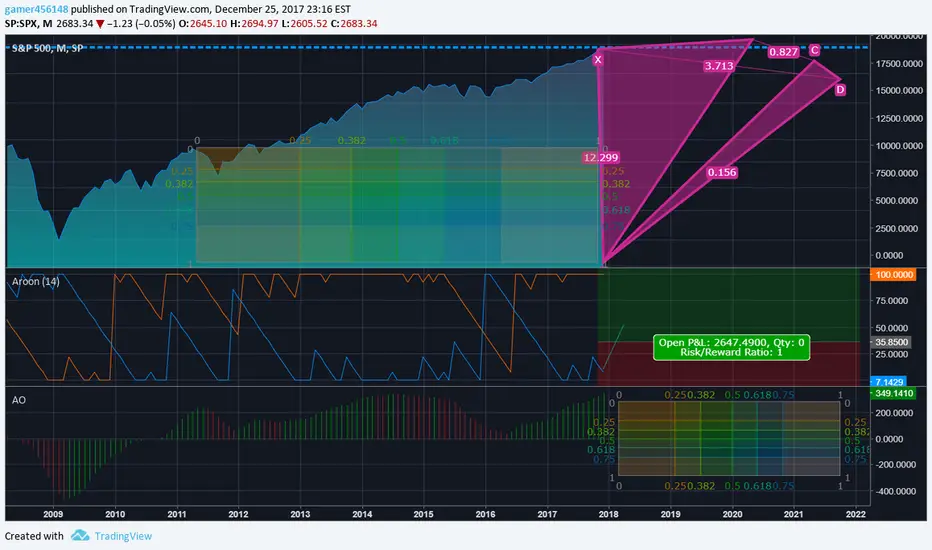Click the orange 100.0000 Aroon value tag

[x=893, y=275]
